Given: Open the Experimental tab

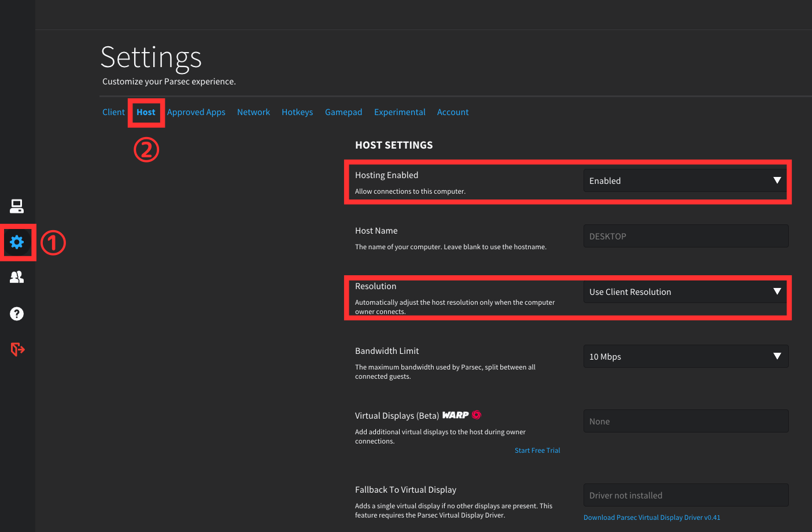Looking at the screenshot, I should (400, 112).
